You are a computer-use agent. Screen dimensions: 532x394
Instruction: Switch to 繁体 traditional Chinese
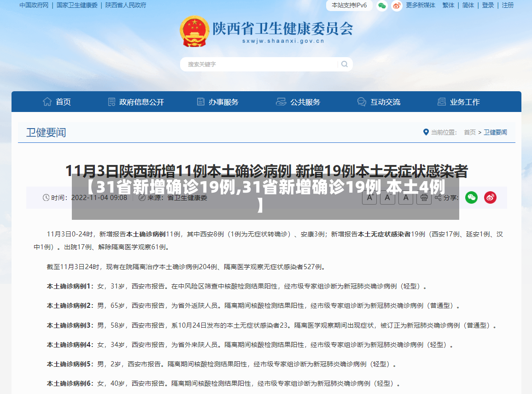pyautogui.click(x=448, y=5)
